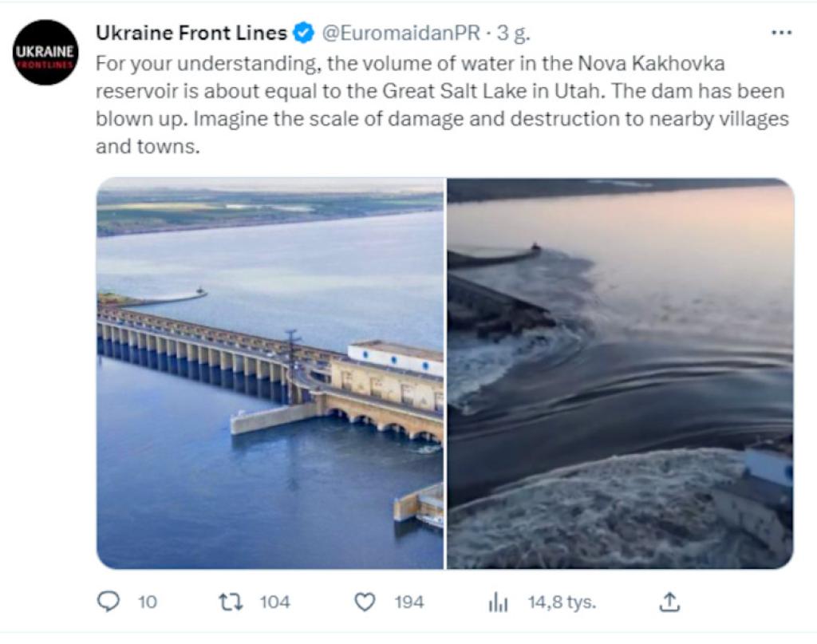Open the view analytics bar chart icon
817x644 pixels.
pos(498,603)
